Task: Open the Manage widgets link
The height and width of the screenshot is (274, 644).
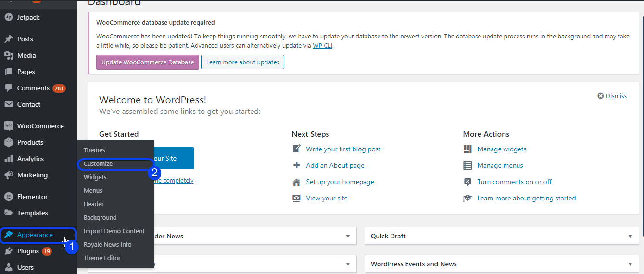Action: (x=502, y=149)
